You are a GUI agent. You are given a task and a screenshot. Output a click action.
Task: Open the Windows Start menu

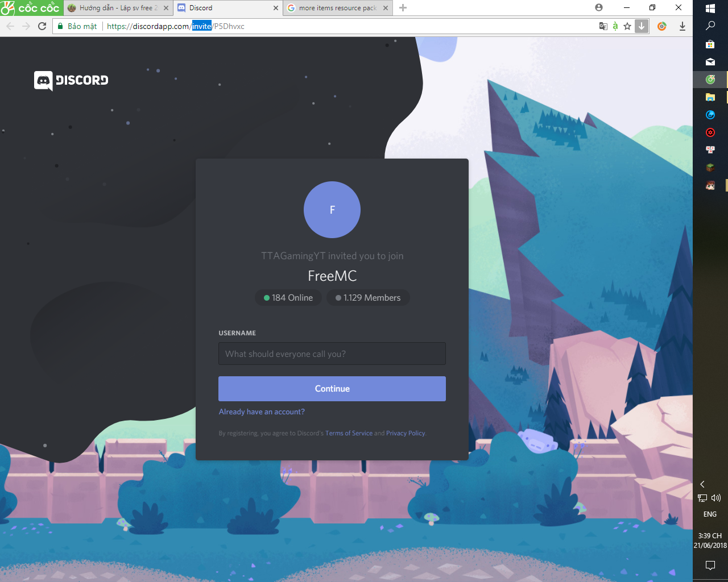pos(710,9)
